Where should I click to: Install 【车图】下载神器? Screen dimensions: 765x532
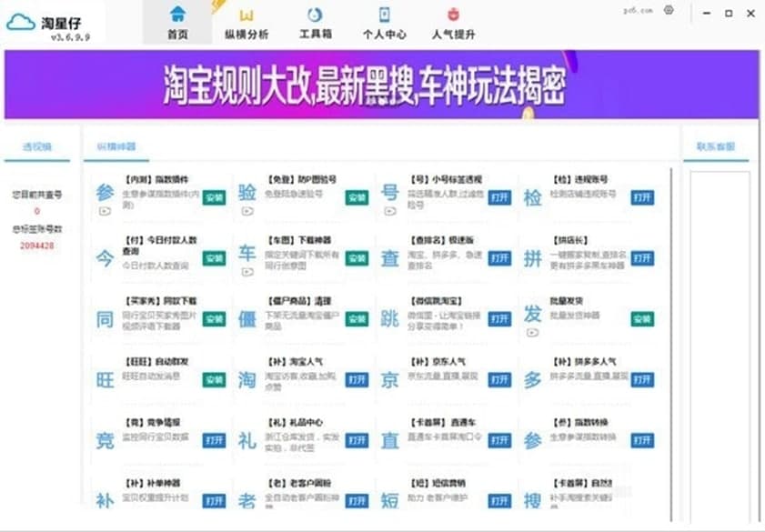point(357,258)
